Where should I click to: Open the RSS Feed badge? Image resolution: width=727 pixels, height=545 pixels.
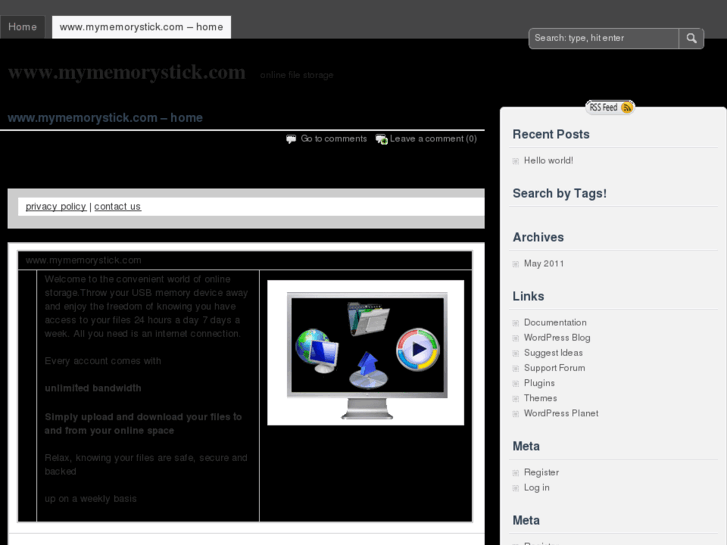pos(610,108)
